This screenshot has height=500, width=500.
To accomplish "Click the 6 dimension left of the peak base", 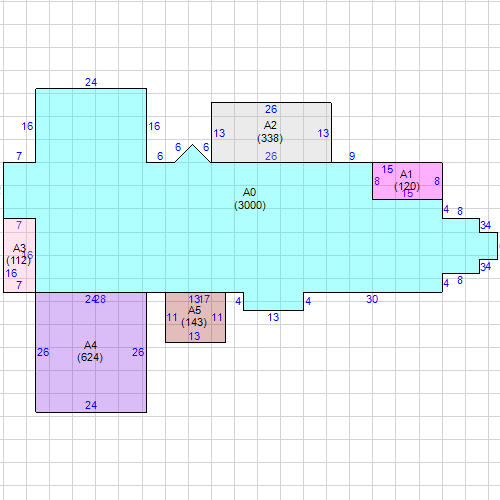I will [160, 156].
